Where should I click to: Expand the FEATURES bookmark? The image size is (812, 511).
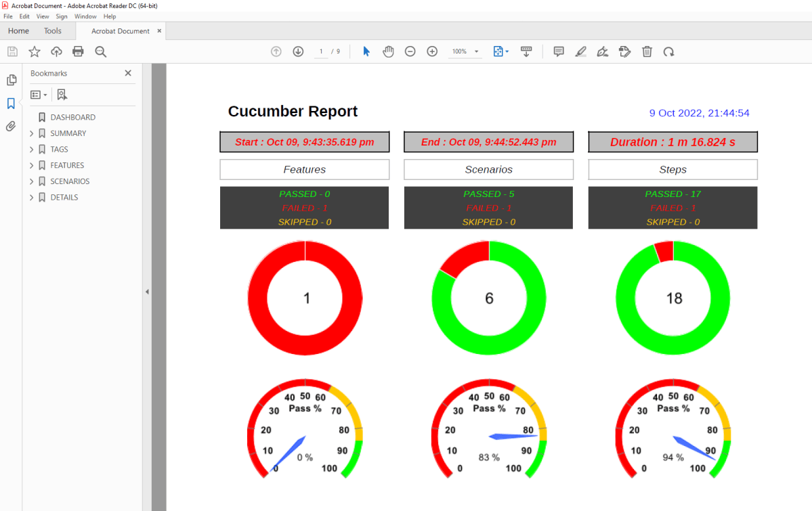[x=32, y=165]
